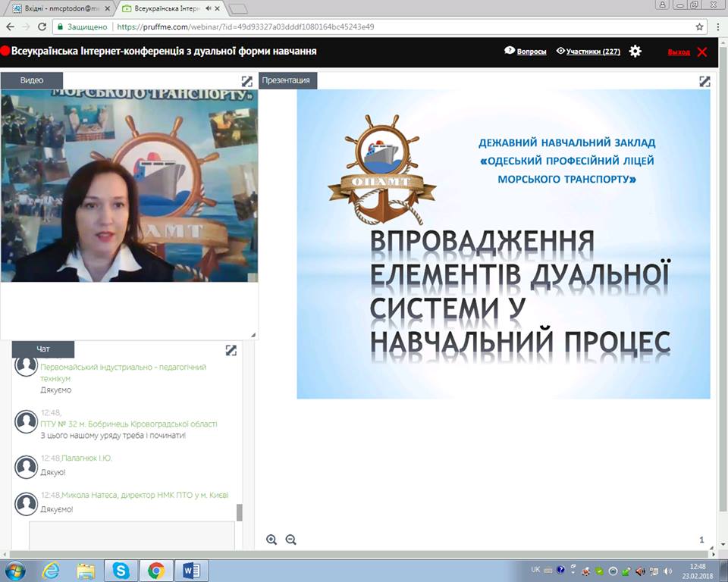Image resolution: width=728 pixels, height=582 pixels.
Task: Type in the chat message box
Action: tap(132, 534)
